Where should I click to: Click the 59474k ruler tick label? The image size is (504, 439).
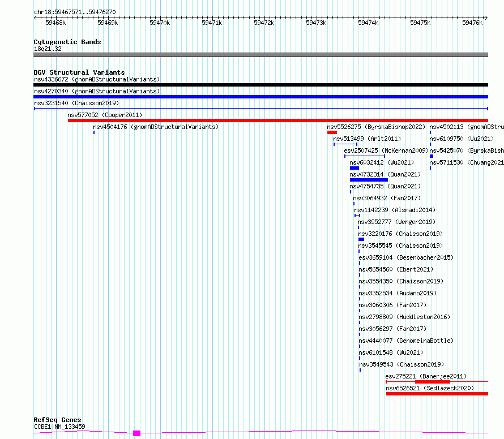(x=368, y=23)
